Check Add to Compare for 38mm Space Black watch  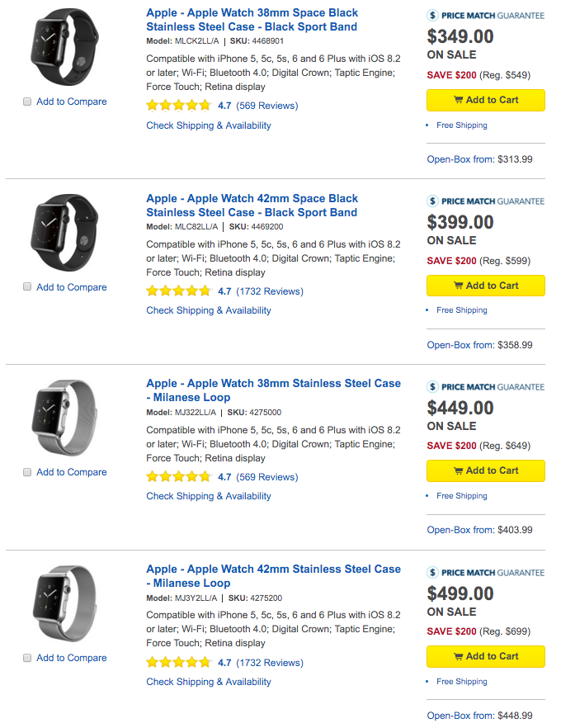pos(27,102)
